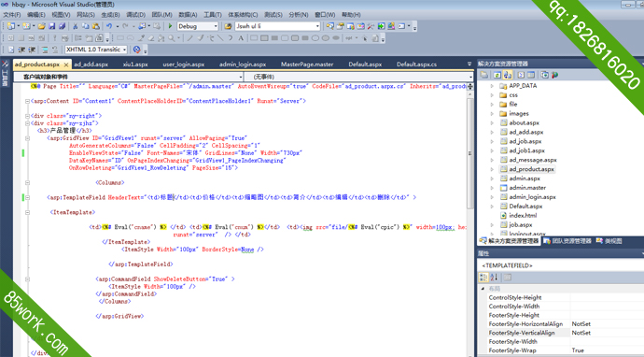The image size is (644, 357).
Task: Click the magnifier zoom icon in second toolbar
Action: 171,37
